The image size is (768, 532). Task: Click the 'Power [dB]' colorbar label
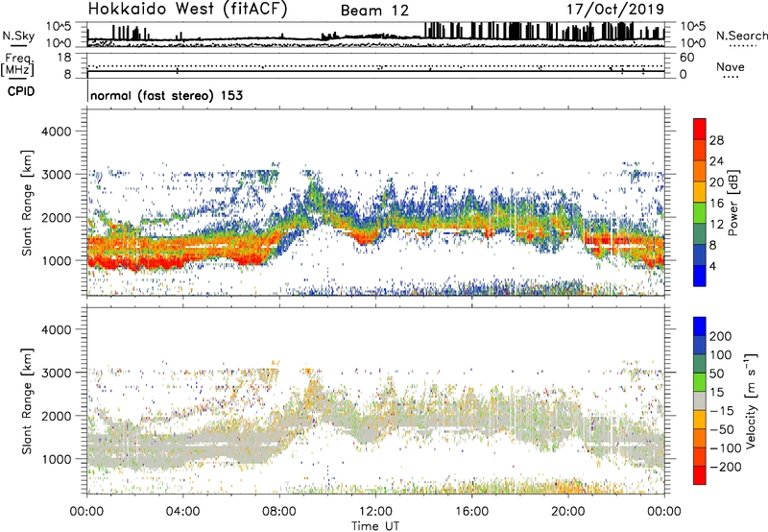(x=732, y=203)
